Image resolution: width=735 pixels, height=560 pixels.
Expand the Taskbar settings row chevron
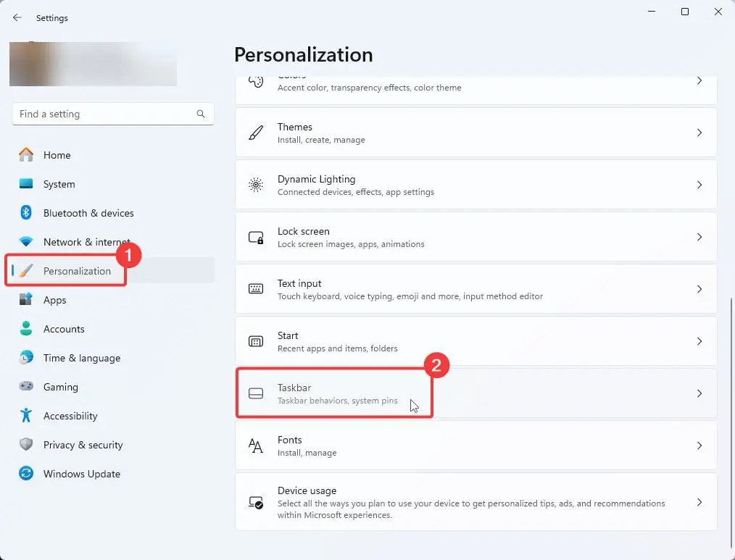point(699,393)
